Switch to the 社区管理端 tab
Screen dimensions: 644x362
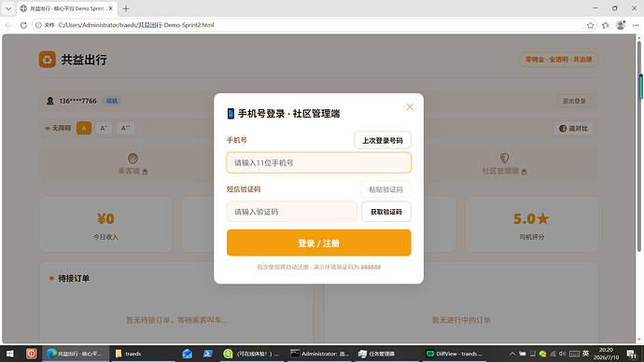504,164
